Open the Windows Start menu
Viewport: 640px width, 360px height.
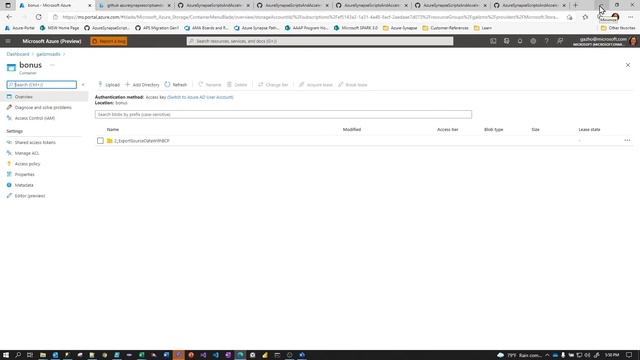(6, 355)
